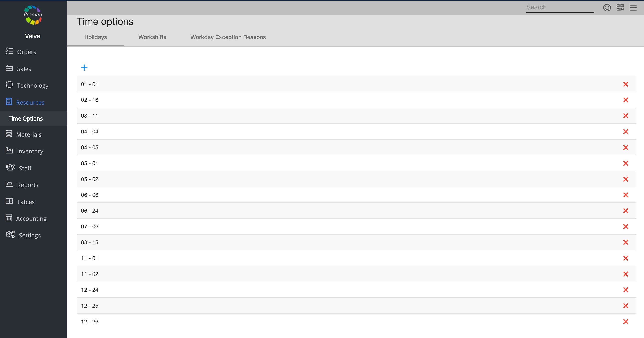
Task: Open the QR code scanner icon
Action: coord(620,8)
